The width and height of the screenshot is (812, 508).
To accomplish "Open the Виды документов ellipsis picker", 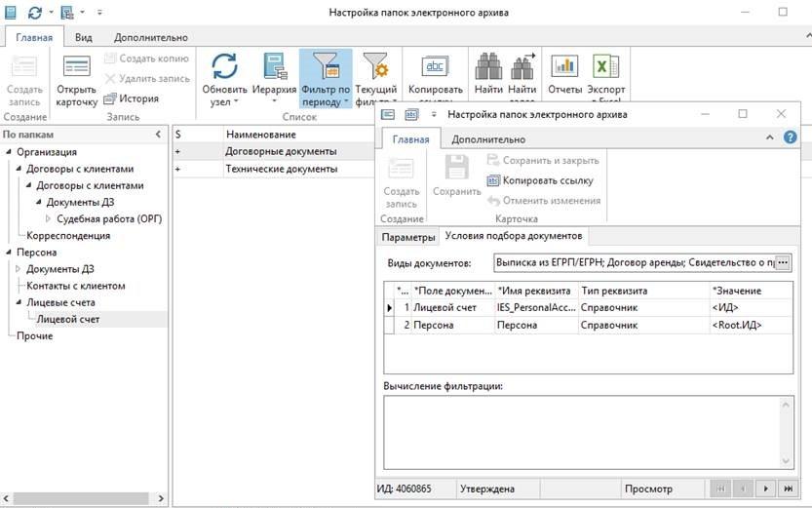I will [782, 263].
